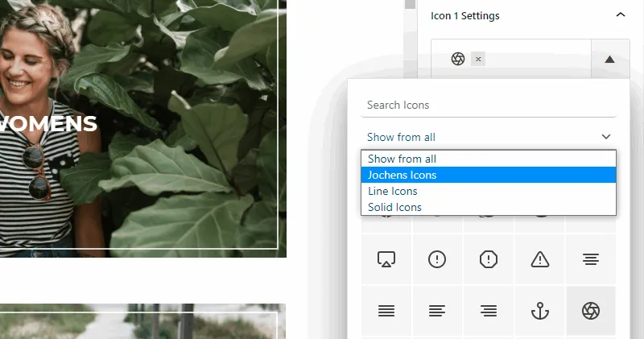Focus the Search Icons field
Image resolution: width=644 pixels, height=339 pixels.
tap(489, 105)
